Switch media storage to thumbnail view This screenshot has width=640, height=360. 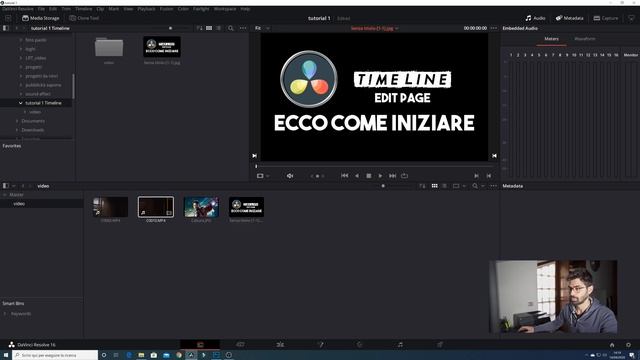(209, 28)
